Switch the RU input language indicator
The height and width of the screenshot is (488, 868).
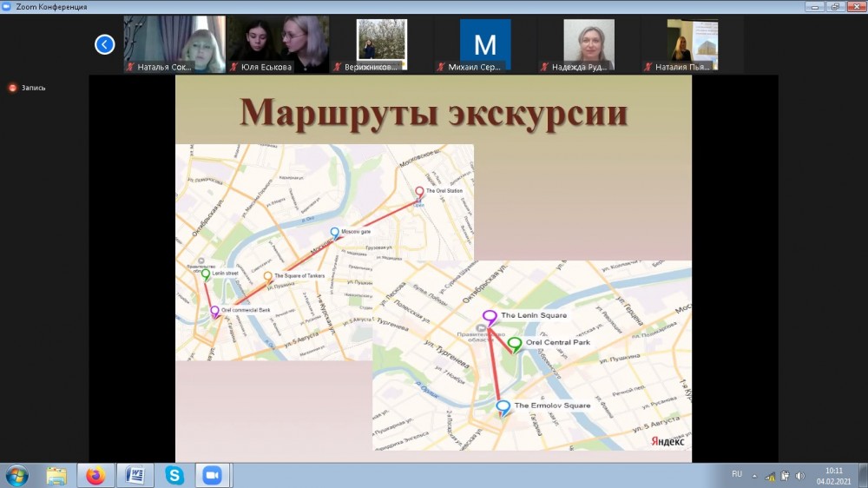737,474
